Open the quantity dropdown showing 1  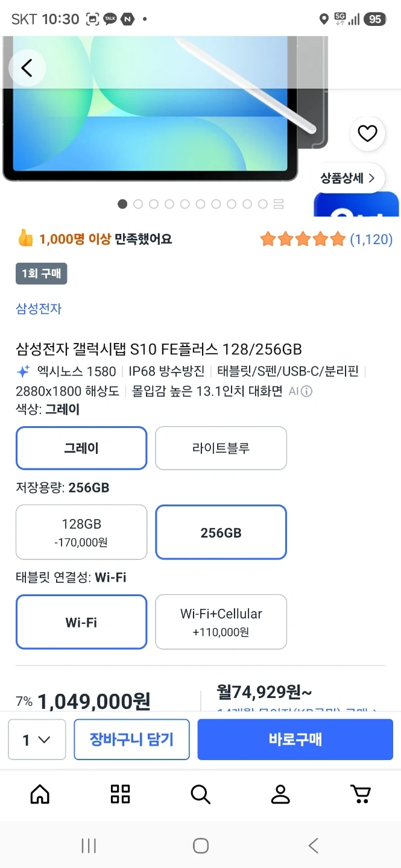click(37, 740)
